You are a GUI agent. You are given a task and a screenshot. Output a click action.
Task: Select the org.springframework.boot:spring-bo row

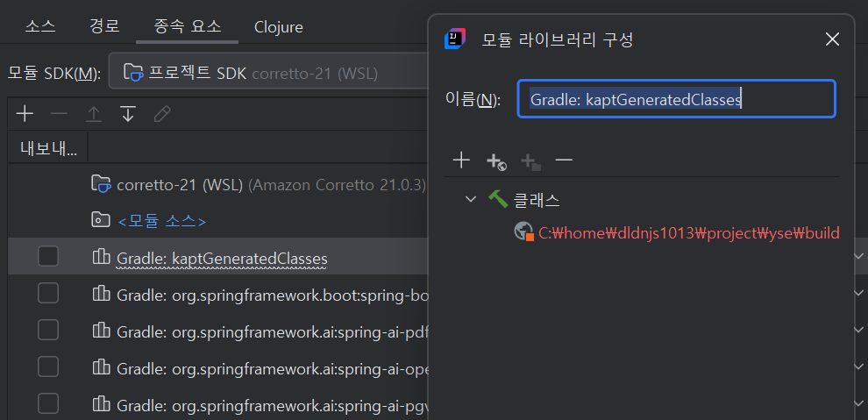(x=217, y=293)
